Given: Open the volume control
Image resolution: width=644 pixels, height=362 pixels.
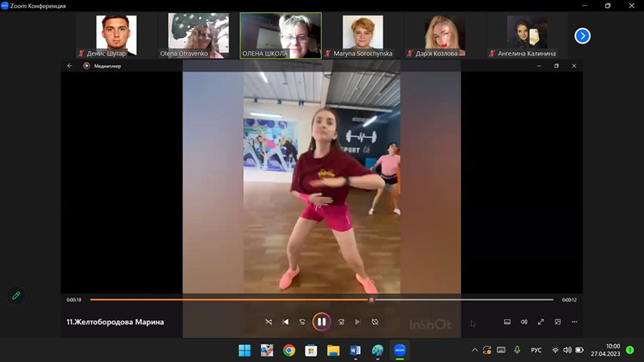Looking at the screenshot, I should coord(524,322).
